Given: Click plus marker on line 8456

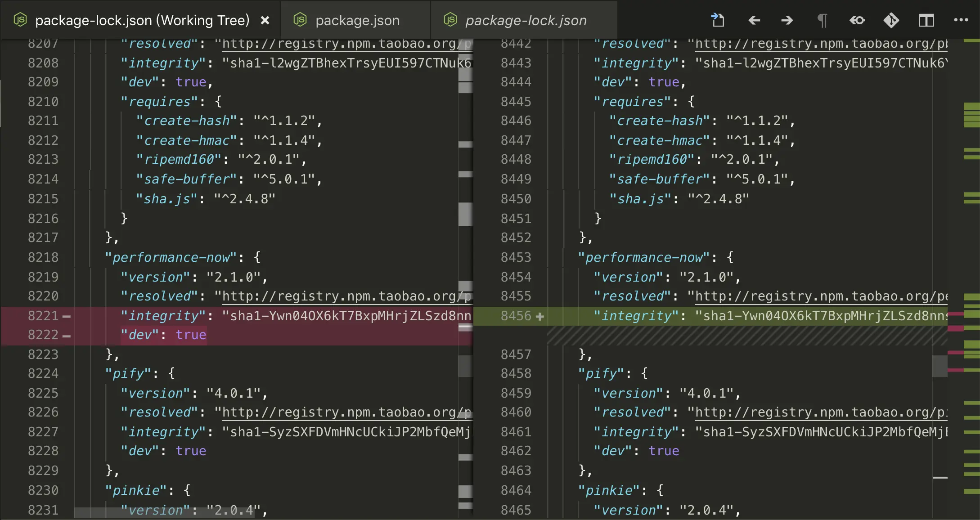Looking at the screenshot, I should coord(540,317).
